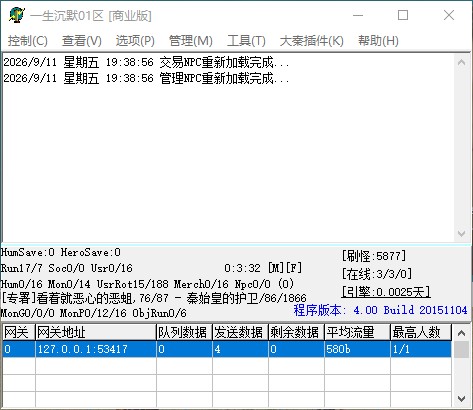Image resolution: width=473 pixels, height=410 pixels.
Task: Click the [引擎:0.0025天] underlined label
Action: tap(386, 292)
